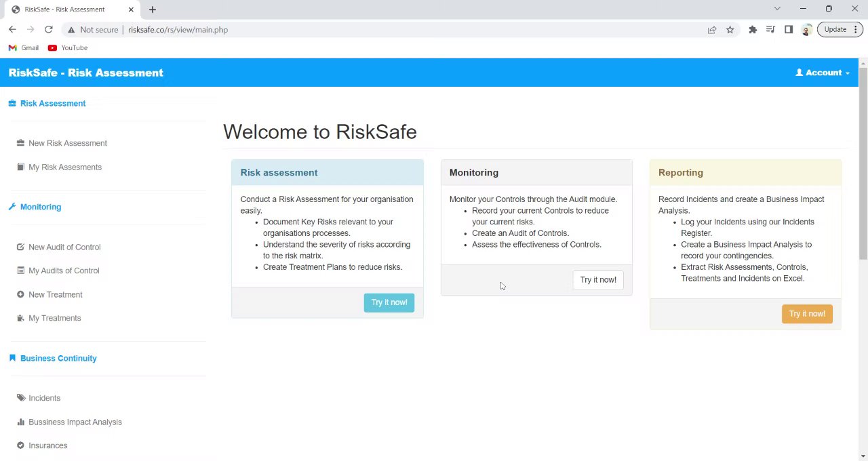The image size is (868, 461).
Task: Select the Risk Assessment section heading
Action: pos(53,103)
